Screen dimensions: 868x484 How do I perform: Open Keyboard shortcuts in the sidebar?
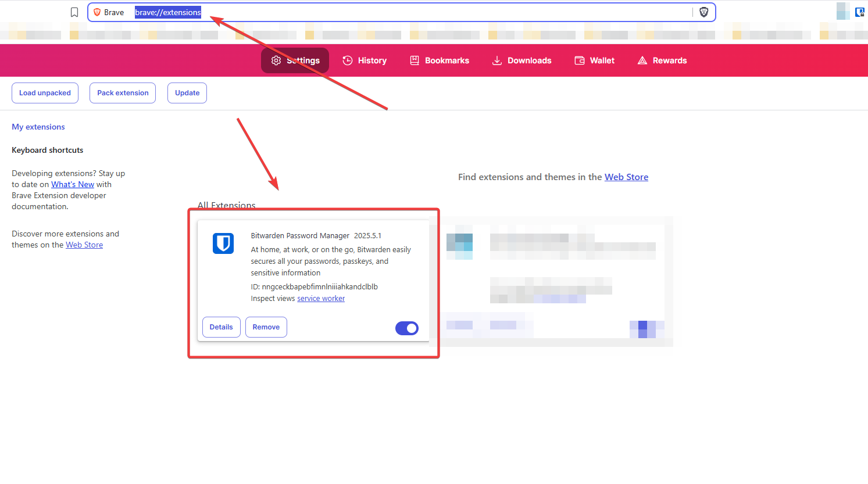(x=48, y=150)
